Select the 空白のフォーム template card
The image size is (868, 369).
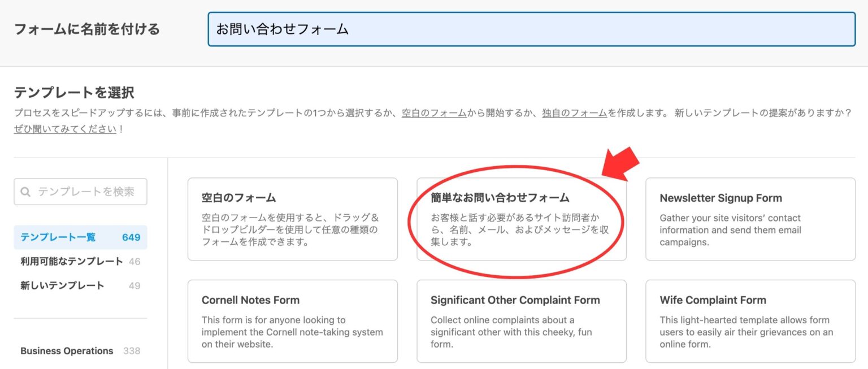(292, 220)
